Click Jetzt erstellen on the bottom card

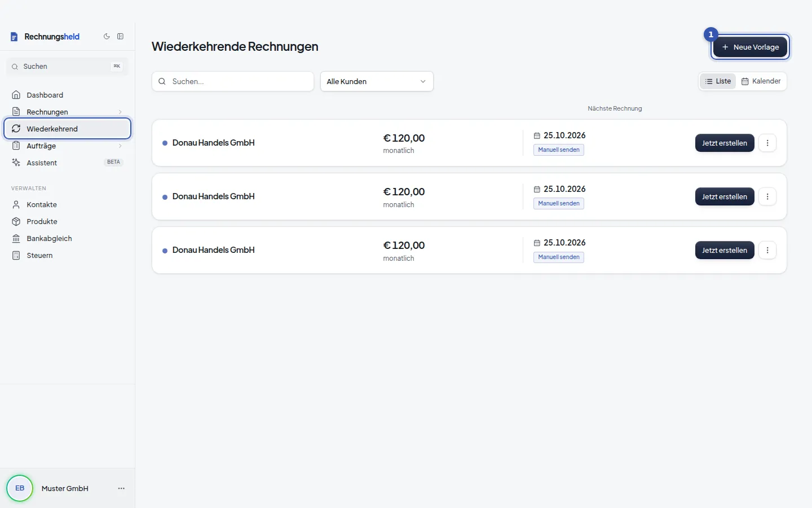tap(725, 250)
